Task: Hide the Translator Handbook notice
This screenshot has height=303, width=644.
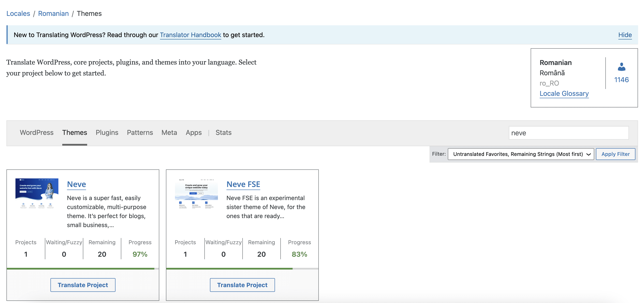Action: [625, 35]
